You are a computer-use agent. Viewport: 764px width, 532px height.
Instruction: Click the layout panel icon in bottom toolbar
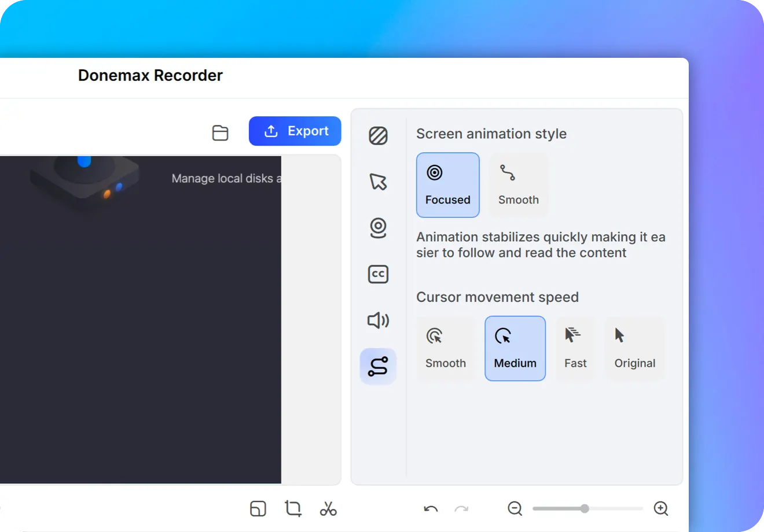[x=258, y=508]
